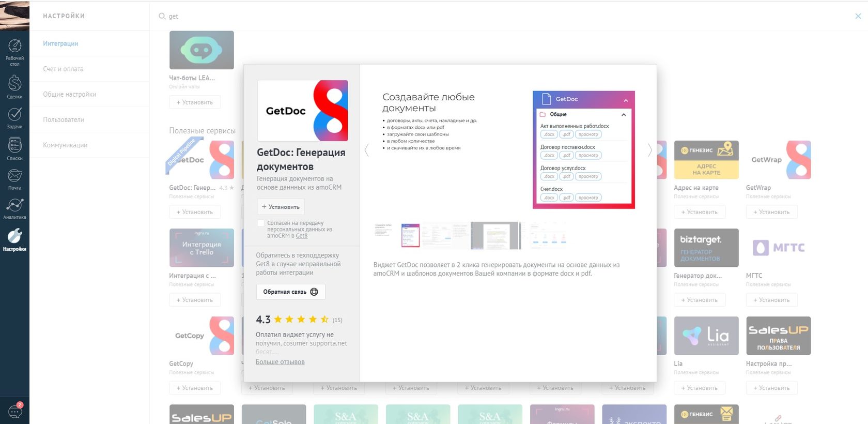Open the Чат-боты LEA robot card
The width and height of the screenshot is (868, 424).
coord(202,50)
